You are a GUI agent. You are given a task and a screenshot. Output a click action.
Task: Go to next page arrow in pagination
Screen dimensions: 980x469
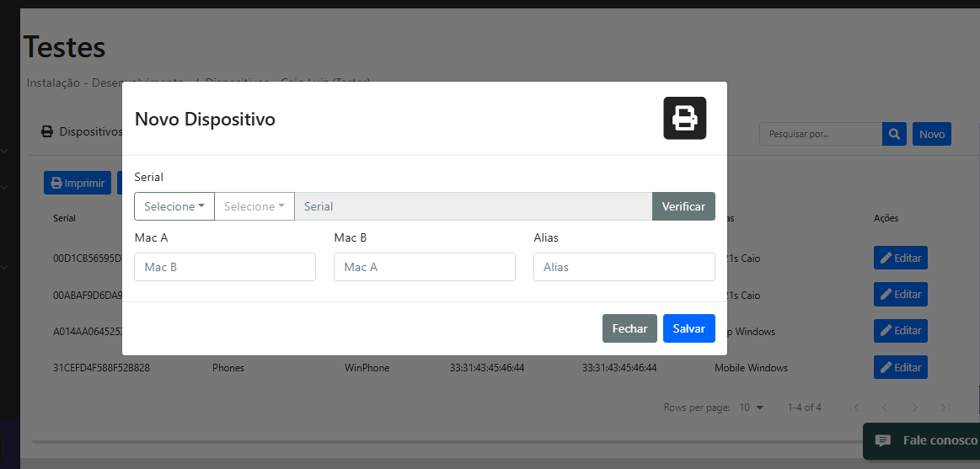pyautogui.click(x=915, y=408)
